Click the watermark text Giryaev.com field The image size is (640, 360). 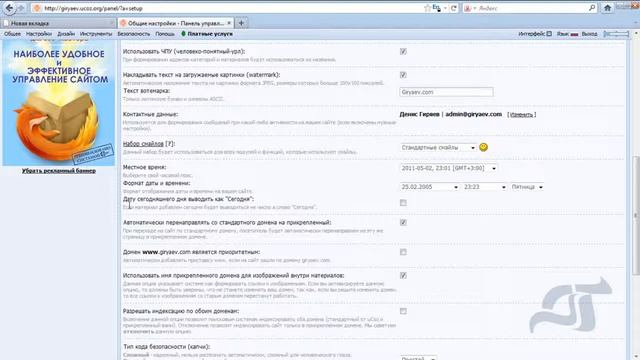(x=446, y=92)
